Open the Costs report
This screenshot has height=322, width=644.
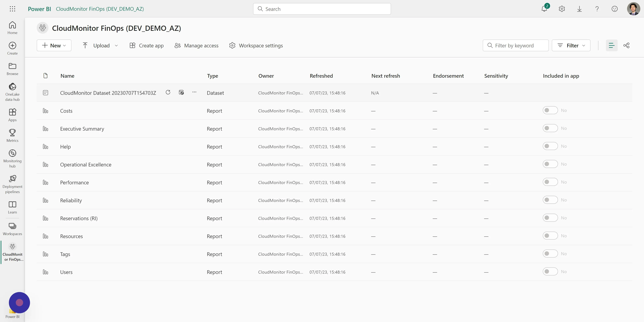pos(66,111)
